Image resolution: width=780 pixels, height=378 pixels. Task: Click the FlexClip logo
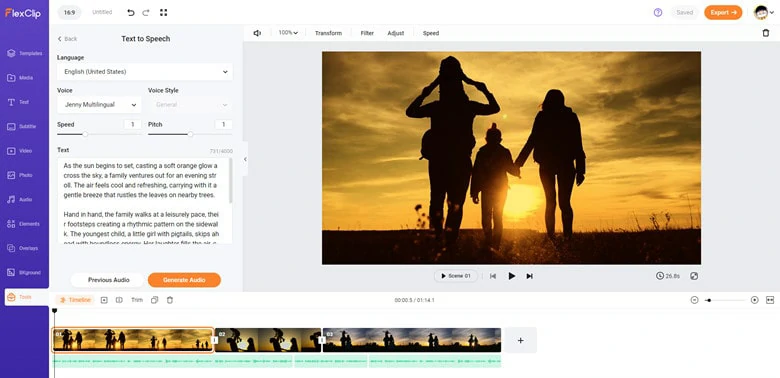pos(23,13)
